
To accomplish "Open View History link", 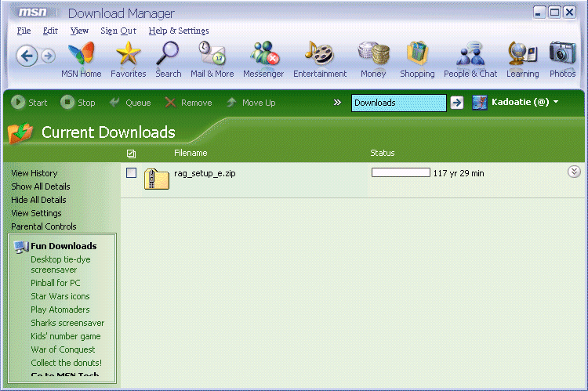I will 34,173.
